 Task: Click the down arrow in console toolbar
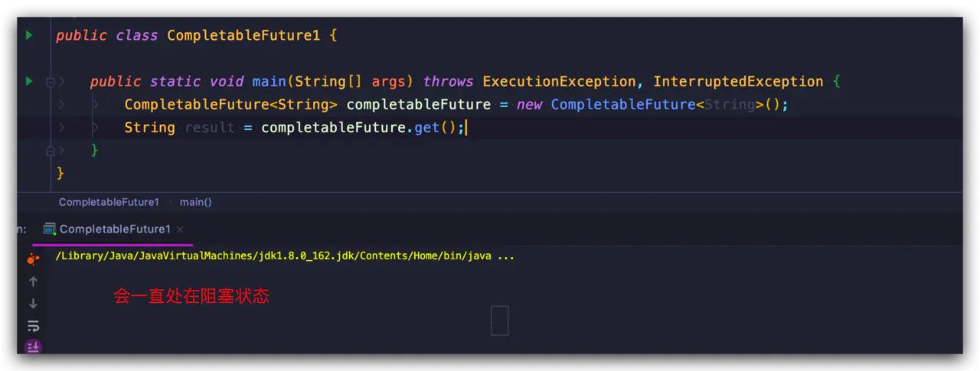point(33,304)
